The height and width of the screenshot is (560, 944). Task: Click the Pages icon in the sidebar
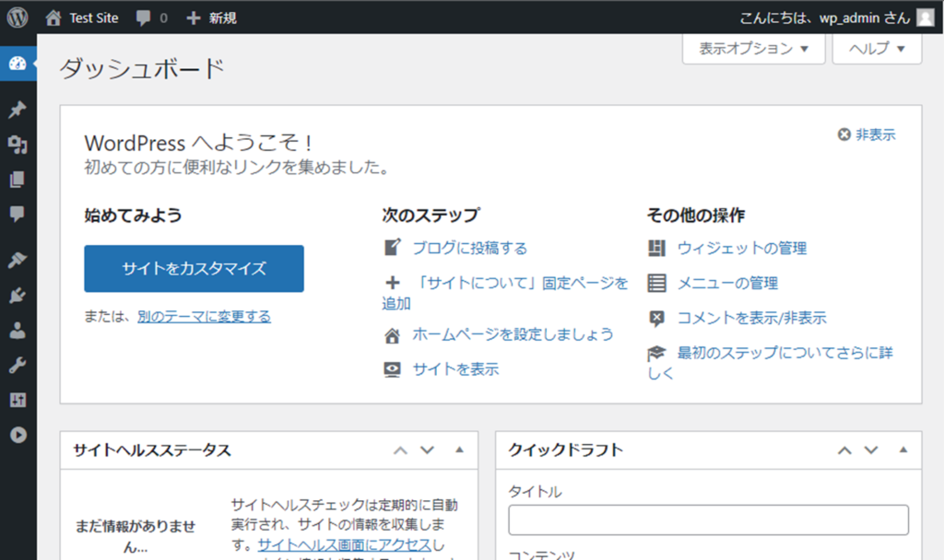click(18, 180)
